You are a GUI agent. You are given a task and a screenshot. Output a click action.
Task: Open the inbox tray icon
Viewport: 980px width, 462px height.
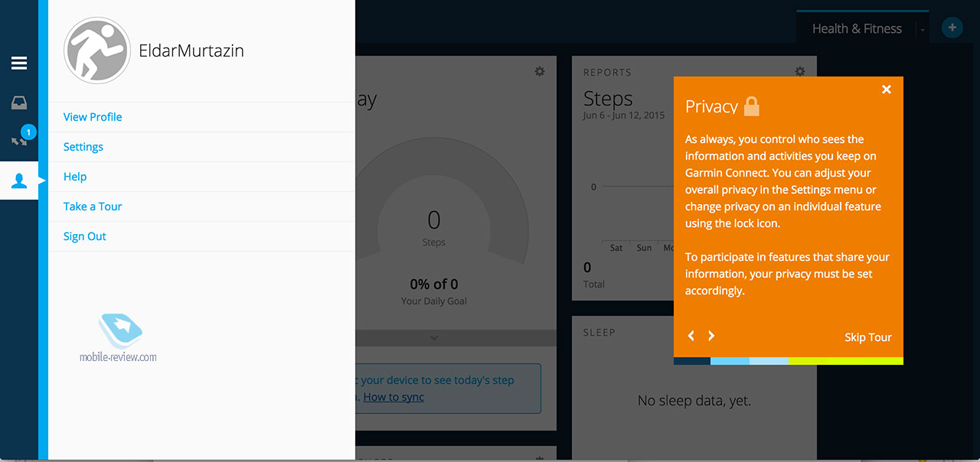(x=19, y=103)
